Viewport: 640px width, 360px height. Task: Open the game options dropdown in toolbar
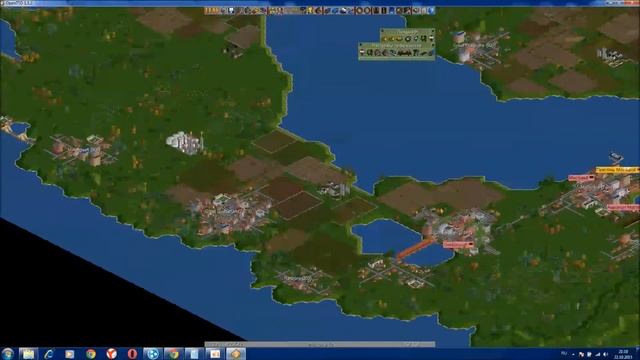(x=224, y=11)
